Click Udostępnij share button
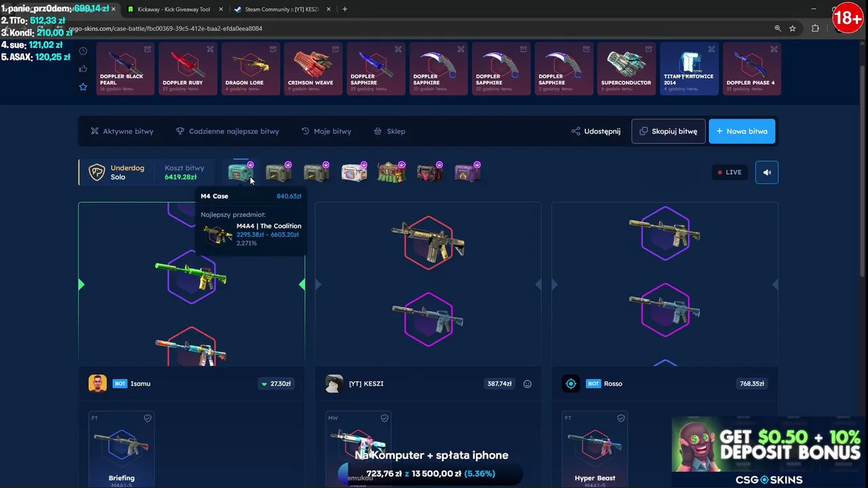The height and width of the screenshot is (488, 868). [595, 131]
